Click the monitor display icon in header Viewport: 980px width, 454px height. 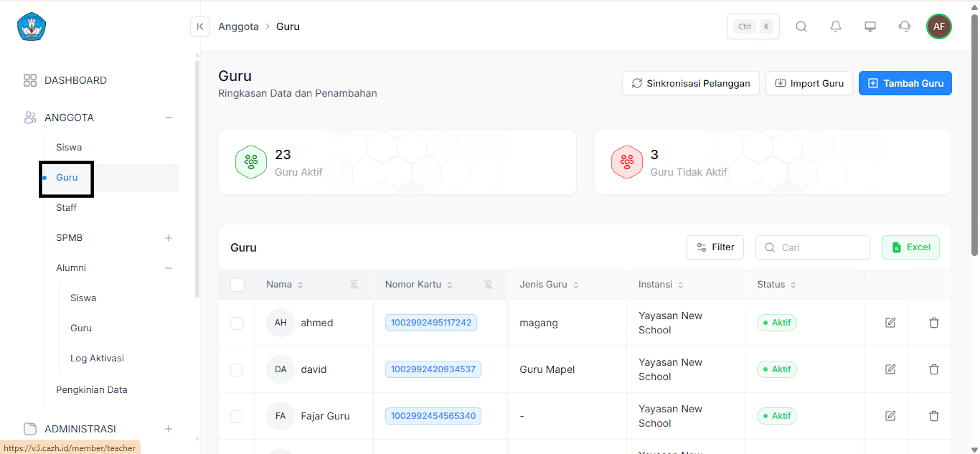click(870, 27)
